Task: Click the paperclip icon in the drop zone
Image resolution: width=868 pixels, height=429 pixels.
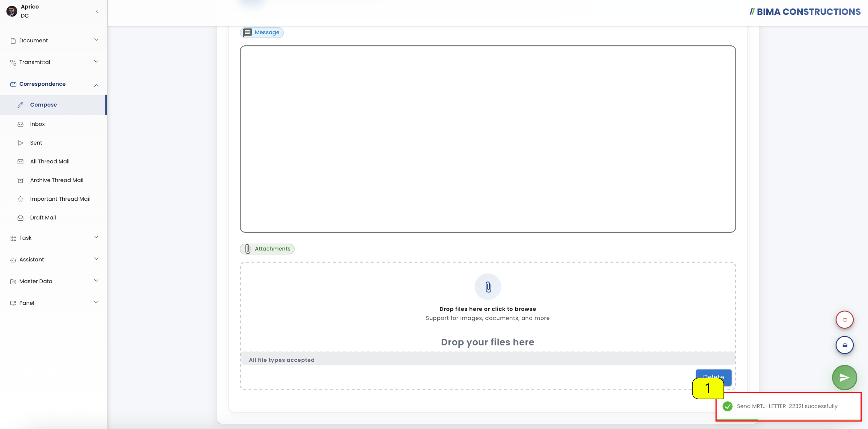Action: click(x=488, y=287)
